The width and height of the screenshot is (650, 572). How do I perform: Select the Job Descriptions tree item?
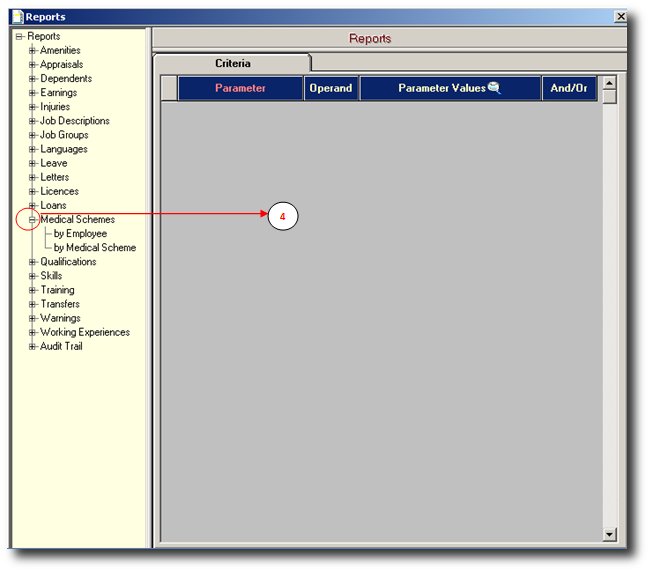coord(74,121)
